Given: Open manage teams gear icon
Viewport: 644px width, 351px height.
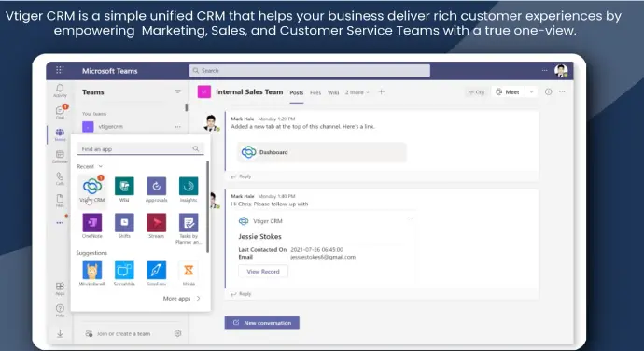Looking at the screenshot, I should [178, 333].
